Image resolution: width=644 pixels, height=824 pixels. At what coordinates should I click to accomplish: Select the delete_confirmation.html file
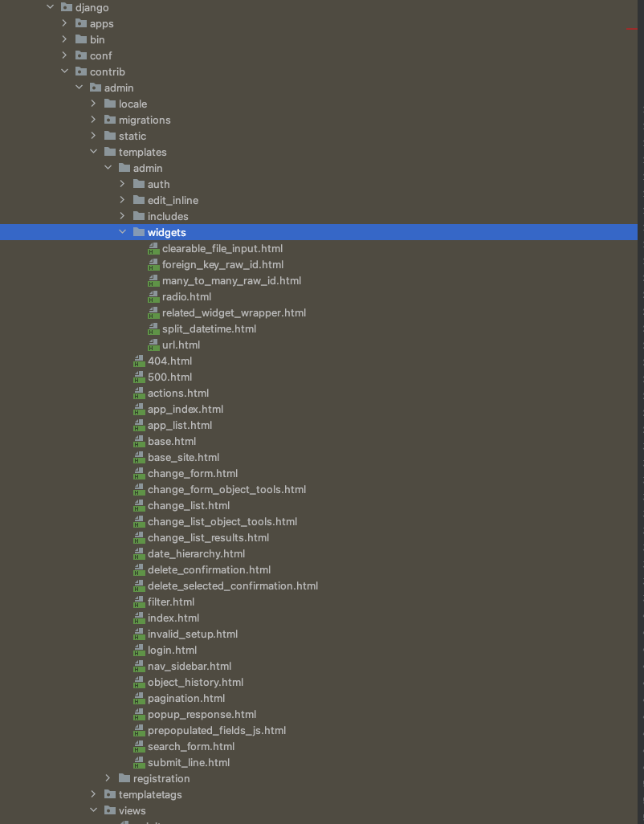point(209,569)
